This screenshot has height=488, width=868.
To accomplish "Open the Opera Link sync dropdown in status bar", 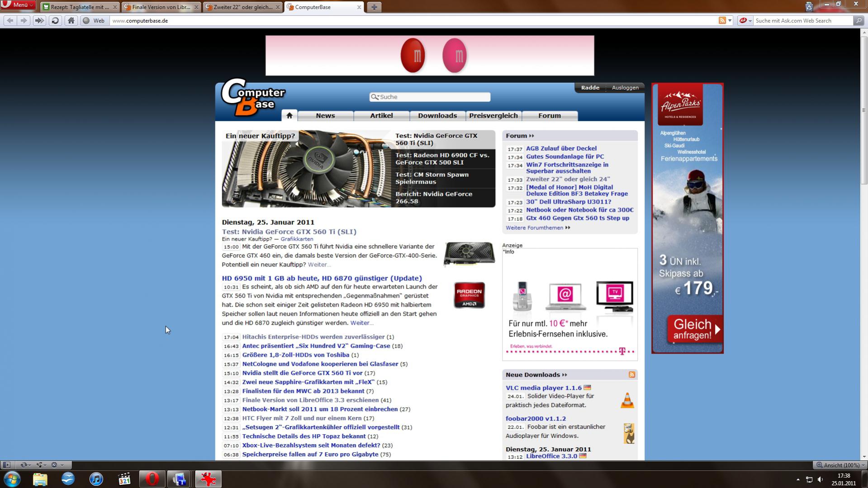I will coord(25,465).
